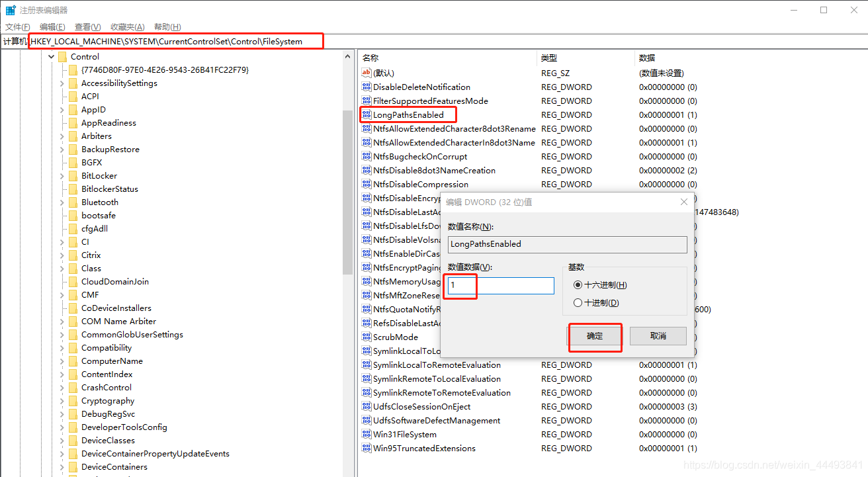
Task: Click the (默认) string value icon
Action: click(367, 73)
